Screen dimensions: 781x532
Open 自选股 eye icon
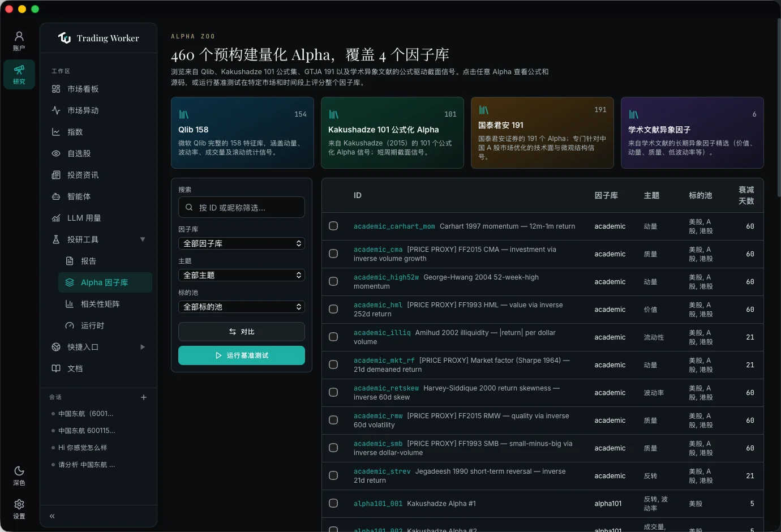(56, 153)
